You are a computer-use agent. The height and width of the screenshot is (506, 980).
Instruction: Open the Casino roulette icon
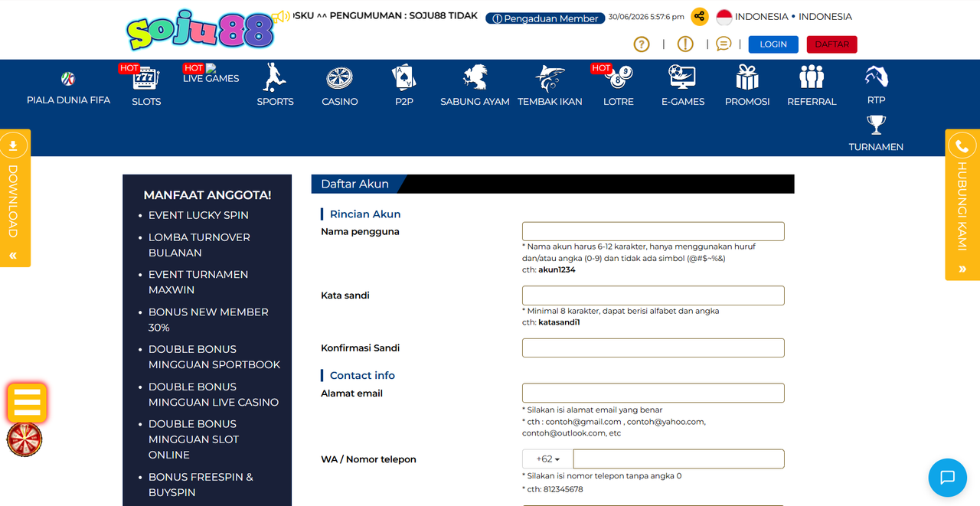pos(339,78)
